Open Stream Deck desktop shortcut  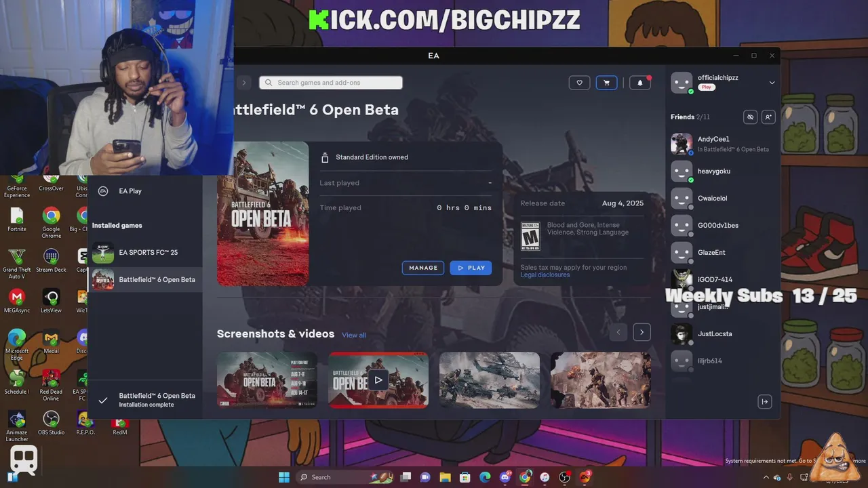pyautogui.click(x=51, y=261)
